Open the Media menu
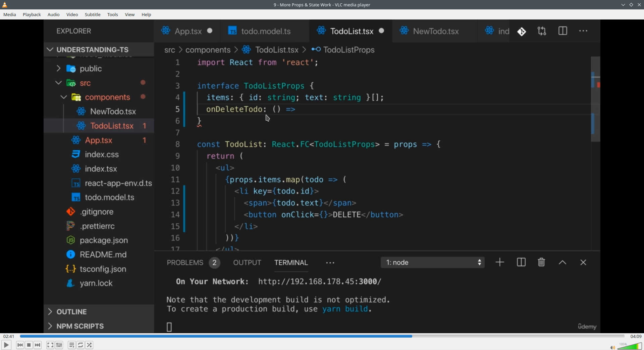The image size is (644, 350). (10, 14)
